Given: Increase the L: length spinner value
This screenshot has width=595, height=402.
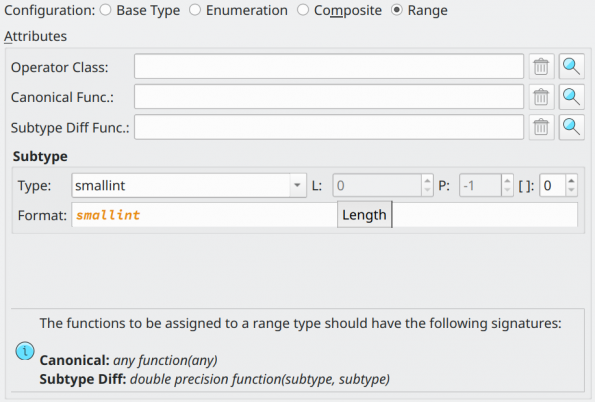Looking at the screenshot, I should pos(427,181).
